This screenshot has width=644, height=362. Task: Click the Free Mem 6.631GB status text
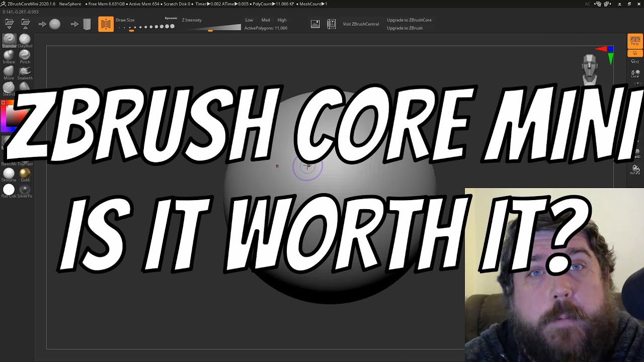coord(106,4)
